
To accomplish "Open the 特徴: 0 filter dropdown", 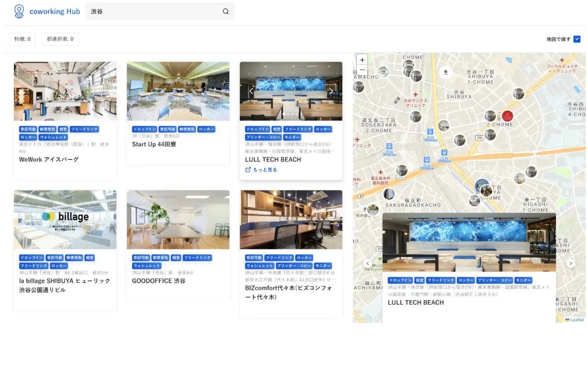I will [23, 38].
